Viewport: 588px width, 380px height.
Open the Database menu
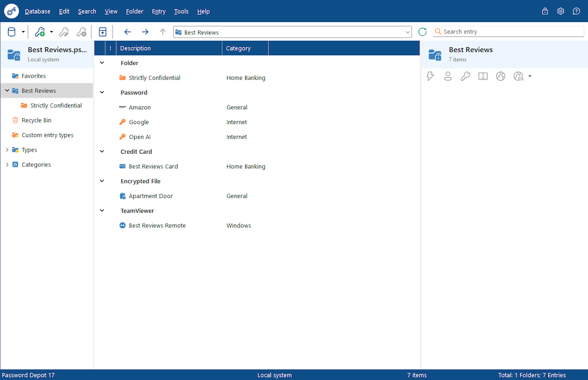coord(38,11)
